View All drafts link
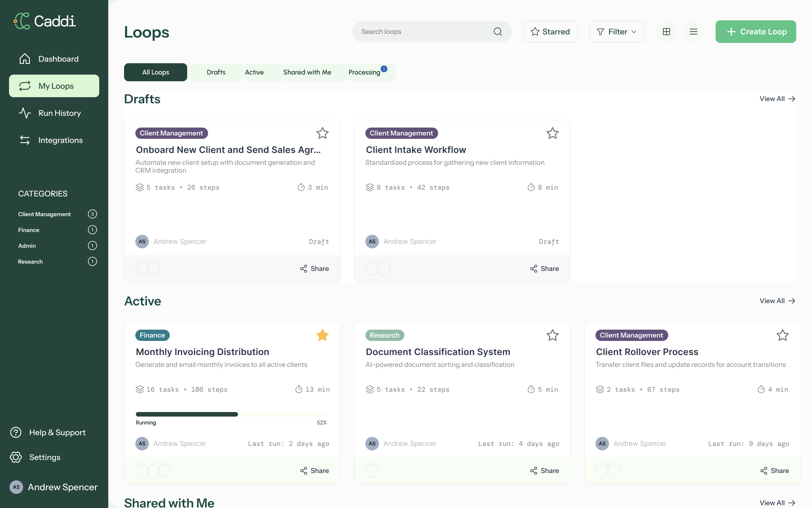The width and height of the screenshot is (812, 508). [x=777, y=99]
